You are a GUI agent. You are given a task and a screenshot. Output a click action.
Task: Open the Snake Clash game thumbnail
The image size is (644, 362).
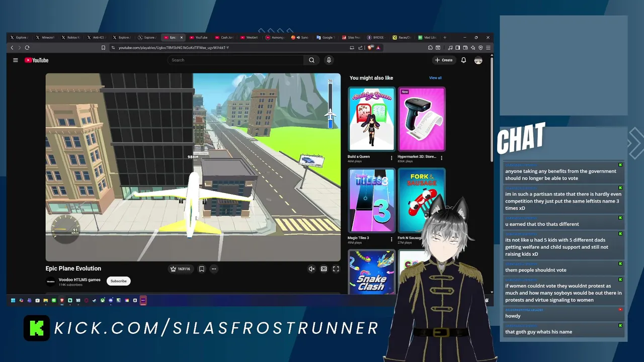coord(371,272)
